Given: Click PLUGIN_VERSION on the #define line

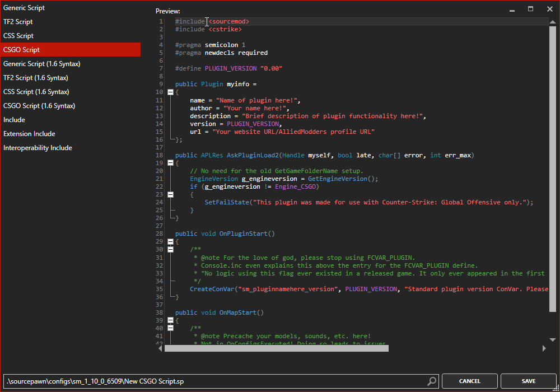Looking at the screenshot, I should click(x=231, y=68).
